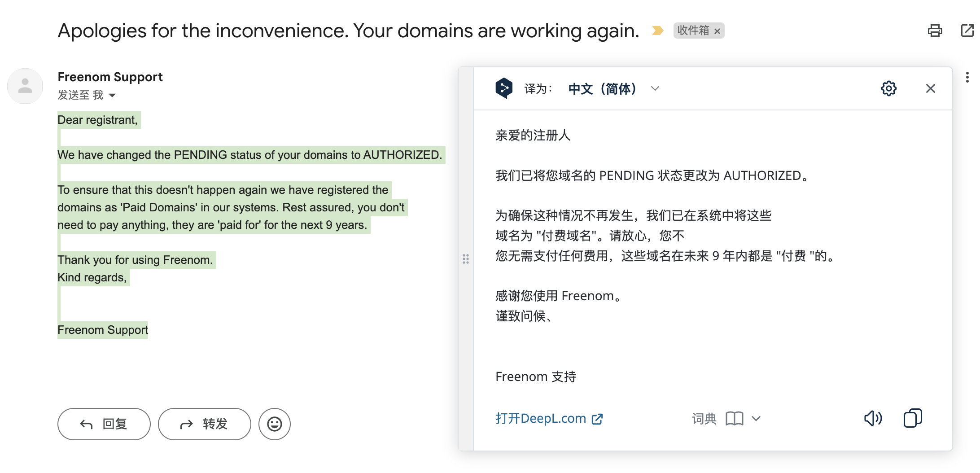Click the DeepL logo icon
The height and width of the screenshot is (473, 980).
pos(504,88)
